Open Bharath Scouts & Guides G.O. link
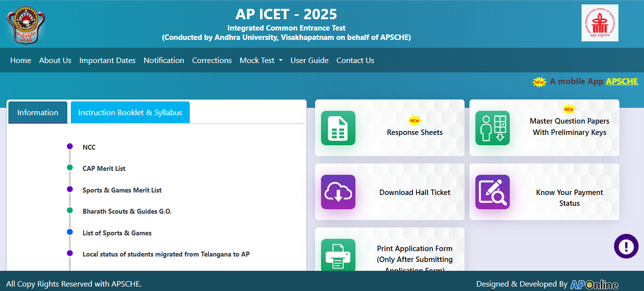Viewport: 644px width, 291px height. (127, 211)
